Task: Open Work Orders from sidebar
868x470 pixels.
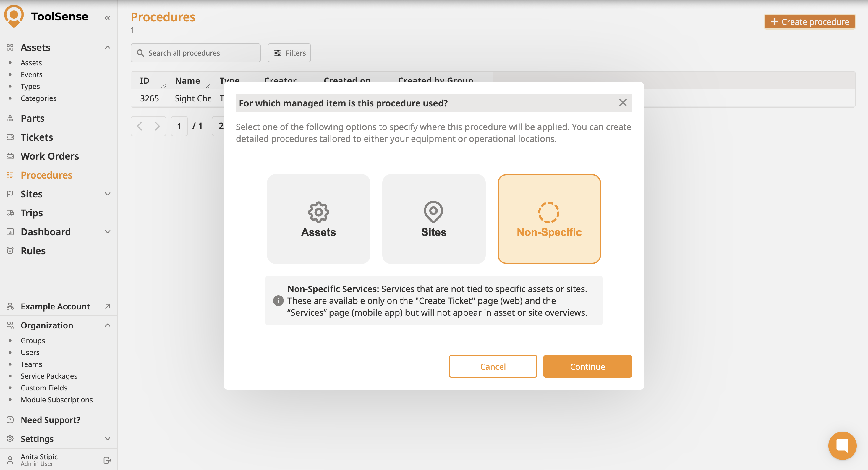Action: point(50,156)
